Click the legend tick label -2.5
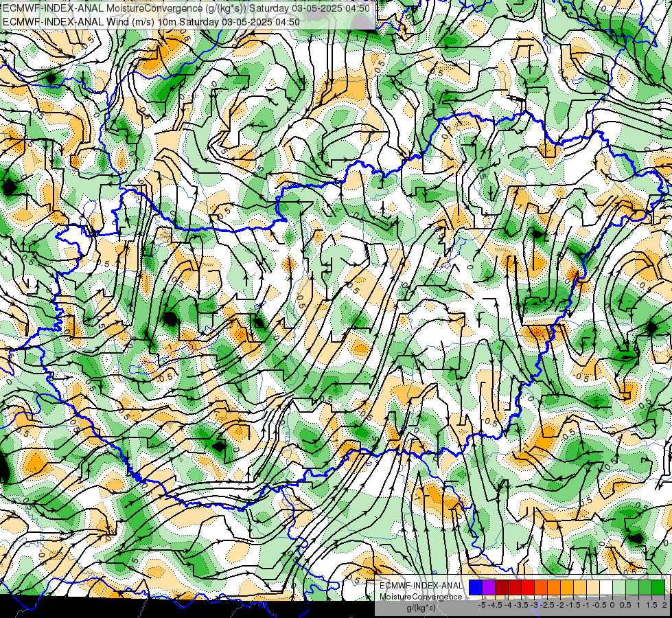The height and width of the screenshot is (618, 672). 547,605
